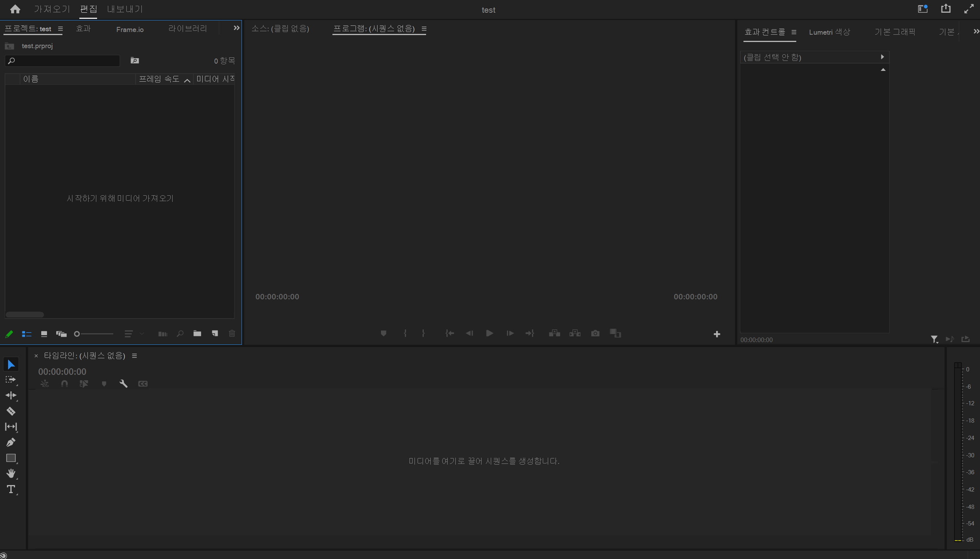
Task: Click the Export Frame camera icon
Action: (595, 333)
